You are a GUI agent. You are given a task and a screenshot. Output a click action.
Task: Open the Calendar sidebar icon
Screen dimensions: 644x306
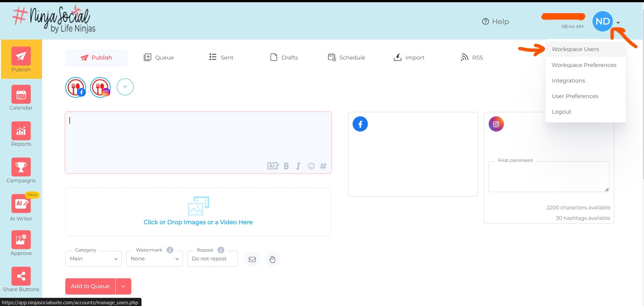pyautogui.click(x=21, y=94)
